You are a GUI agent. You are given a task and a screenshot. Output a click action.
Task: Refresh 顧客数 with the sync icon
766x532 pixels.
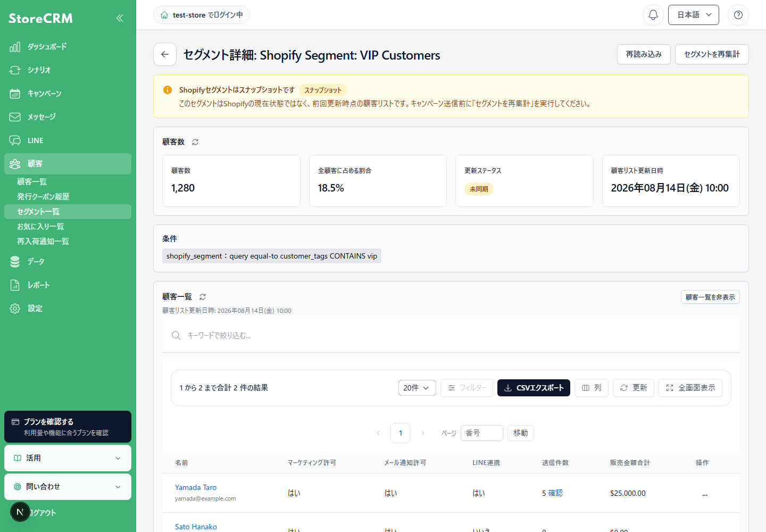click(195, 142)
